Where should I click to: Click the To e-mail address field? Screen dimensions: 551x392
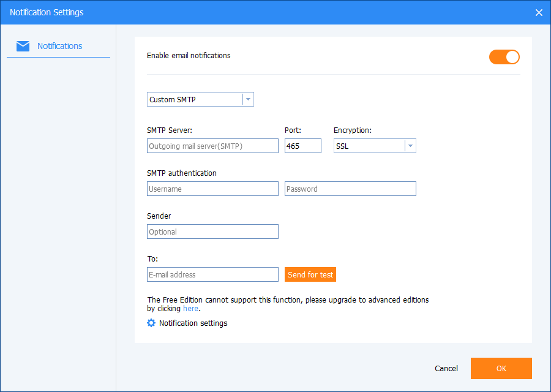coord(212,274)
